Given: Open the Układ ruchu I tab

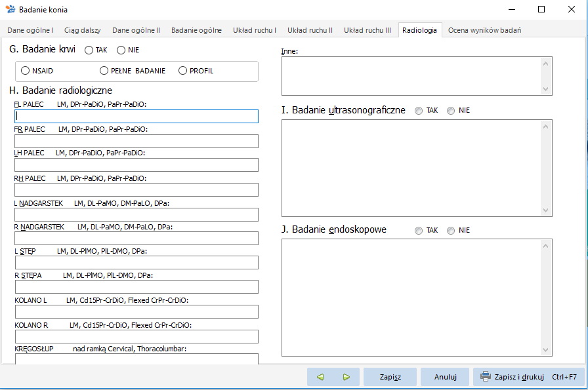Looking at the screenshot, I should coord(255,30).
